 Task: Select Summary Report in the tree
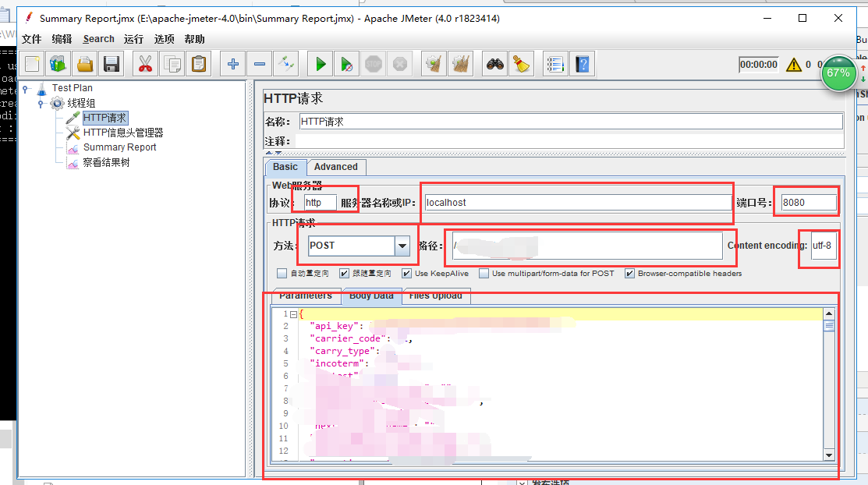click(120, 147)
